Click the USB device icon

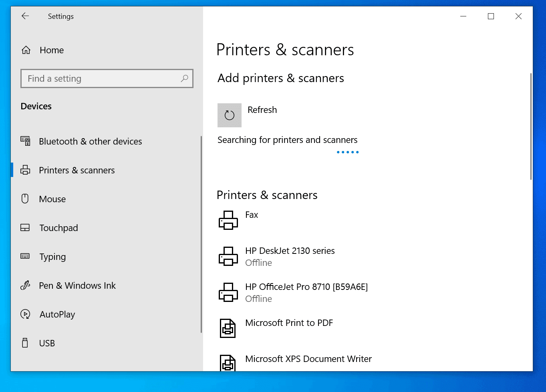coord(25,343)
